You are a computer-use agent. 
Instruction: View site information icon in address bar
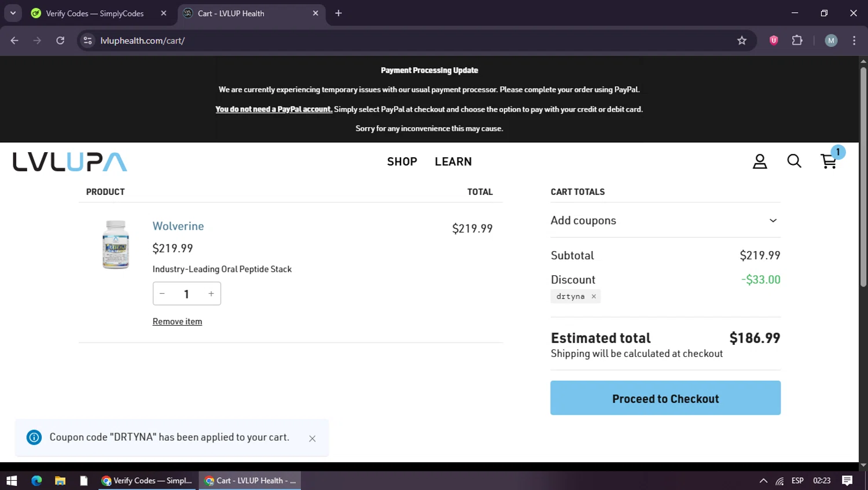coord(87,40)
